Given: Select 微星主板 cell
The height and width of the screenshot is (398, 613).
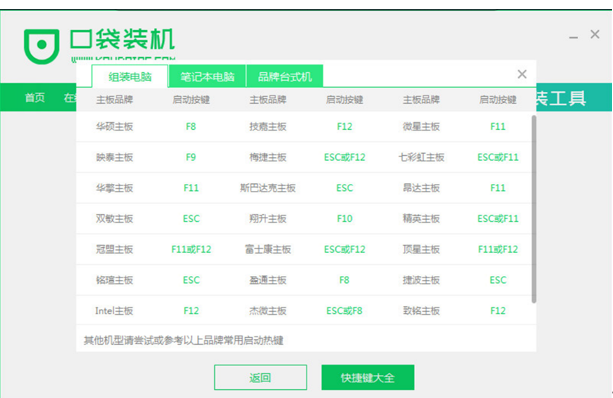Looking at the screenshot, I should (x=421, y=127).
